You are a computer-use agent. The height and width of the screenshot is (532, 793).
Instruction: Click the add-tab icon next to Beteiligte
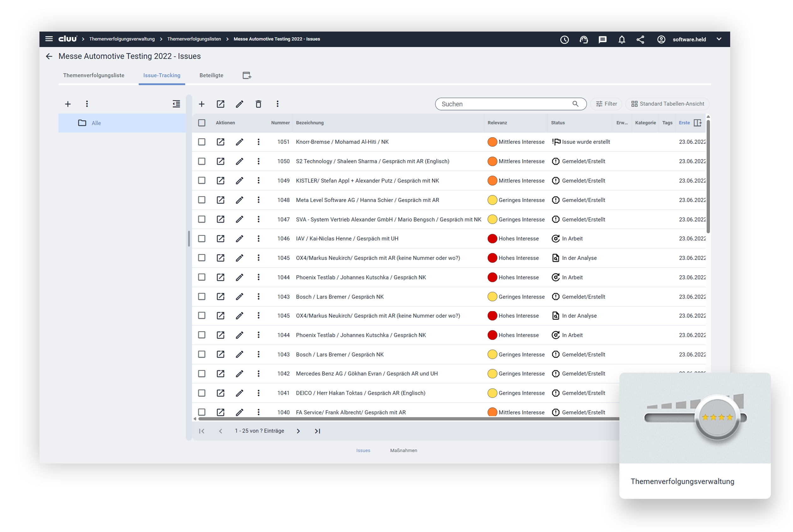[x=247, y=75]
